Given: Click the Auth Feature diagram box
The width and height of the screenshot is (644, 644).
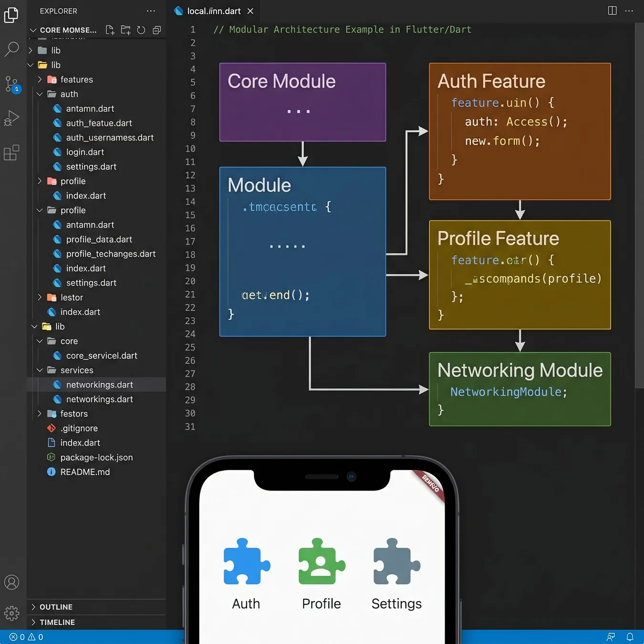Looking at the screenshot, I should coord(520,131).
